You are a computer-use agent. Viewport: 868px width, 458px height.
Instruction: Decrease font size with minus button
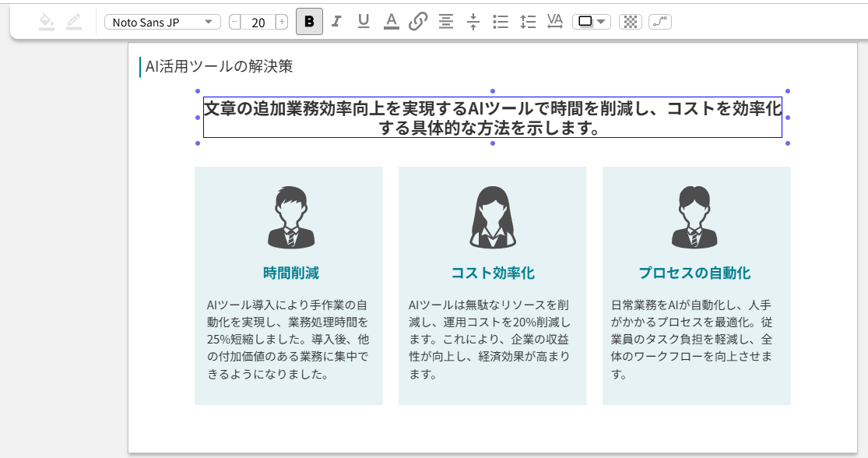click(x=235, y=22)
